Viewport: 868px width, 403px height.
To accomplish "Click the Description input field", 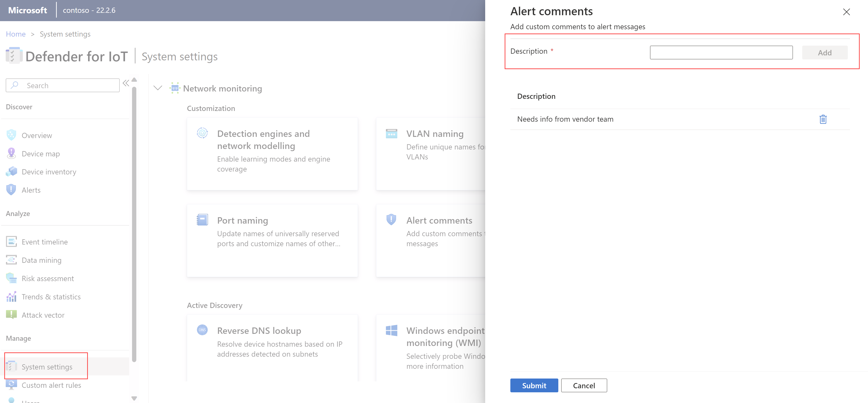I will pos(722,53).
